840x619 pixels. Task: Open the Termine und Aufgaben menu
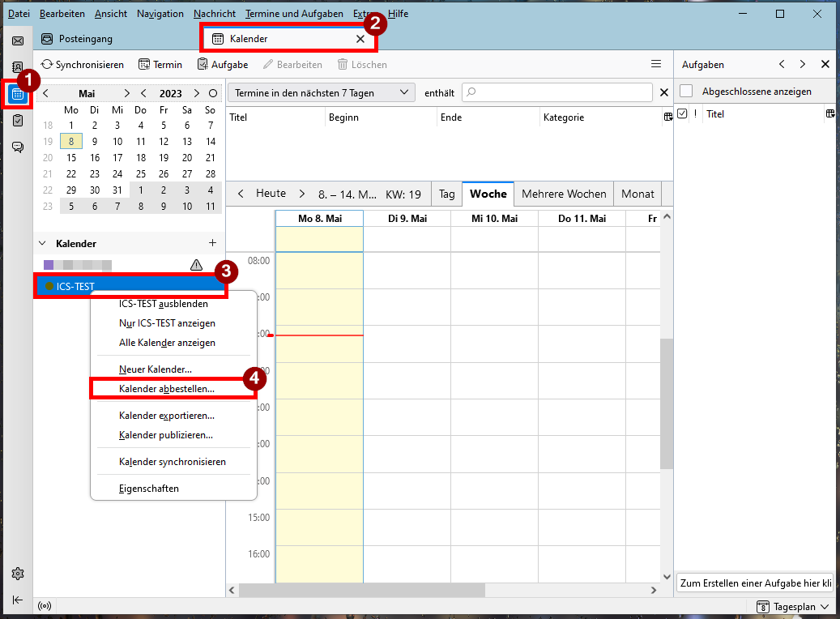294,14
